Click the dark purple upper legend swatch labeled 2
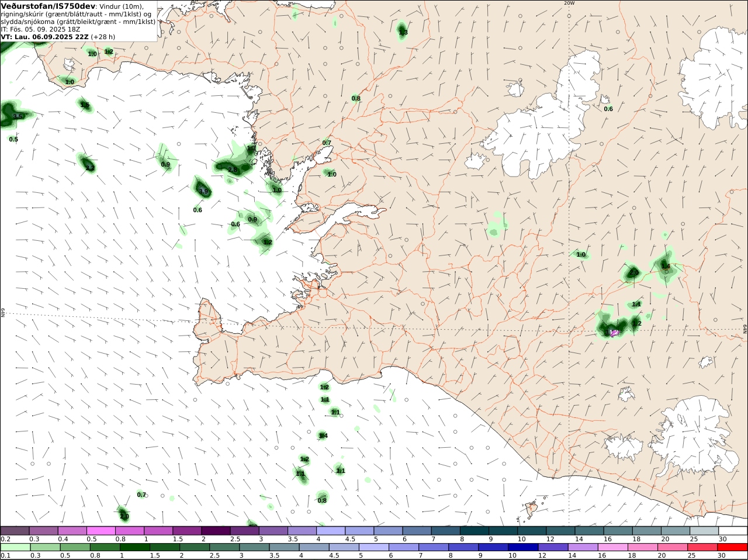 click(x=216, y=531)
